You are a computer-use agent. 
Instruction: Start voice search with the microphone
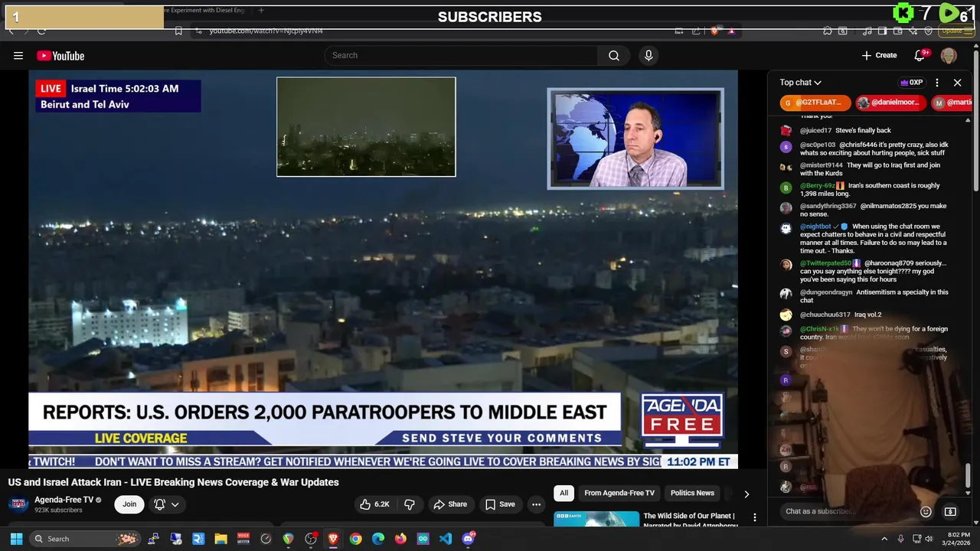click(648, 55)
